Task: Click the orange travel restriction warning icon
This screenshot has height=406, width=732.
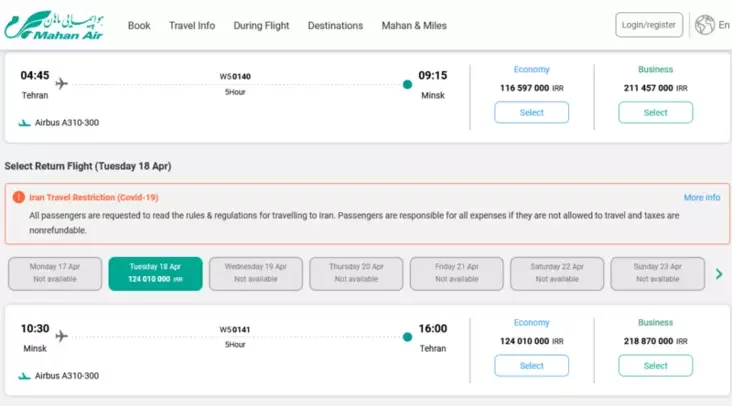Action: [x=19, y=197]
